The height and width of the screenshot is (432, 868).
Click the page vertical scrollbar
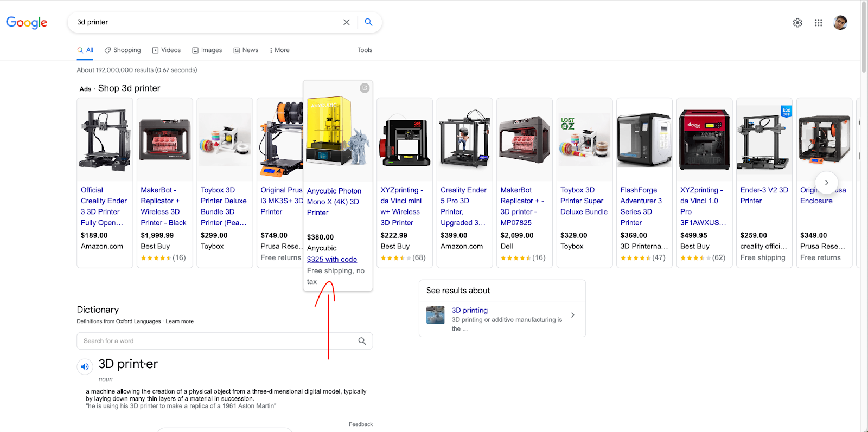[x=864, y=37]
